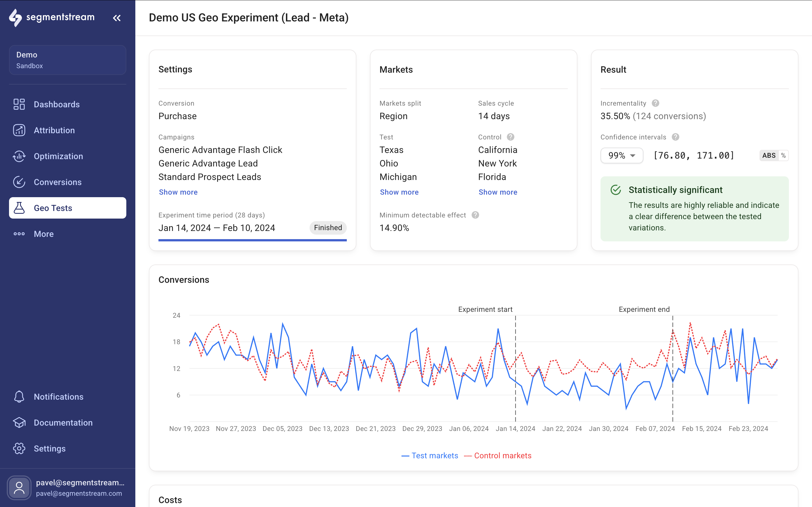Open the help tooltip next to Incrementality
The height and width of the screenshot is (507, 812).
tap(656, 103)
